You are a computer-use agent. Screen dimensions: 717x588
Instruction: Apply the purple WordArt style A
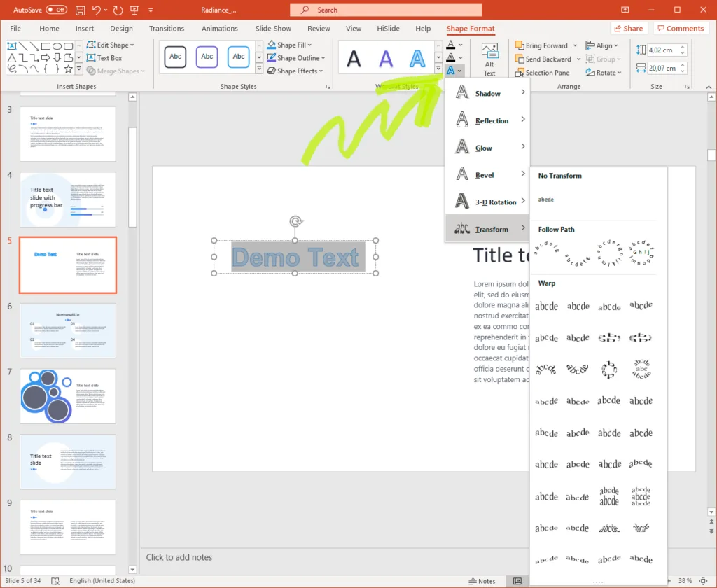tap(386, 59)
